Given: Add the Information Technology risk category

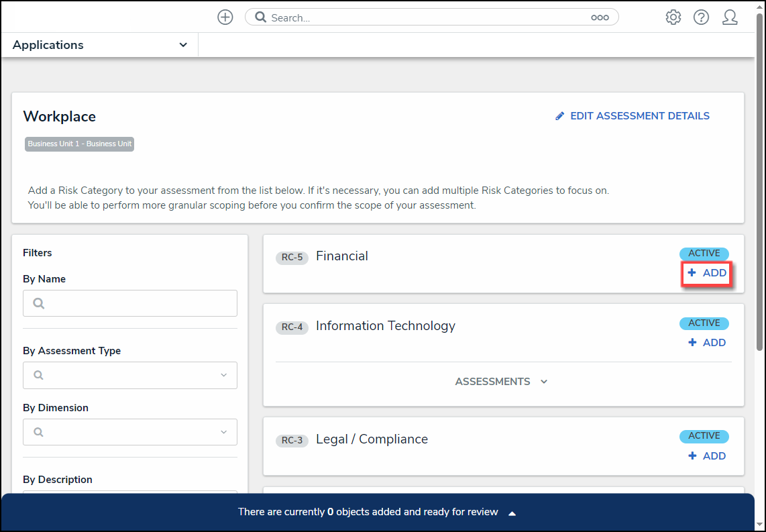Looking at the screenshot, I should [x=707, y=343].
